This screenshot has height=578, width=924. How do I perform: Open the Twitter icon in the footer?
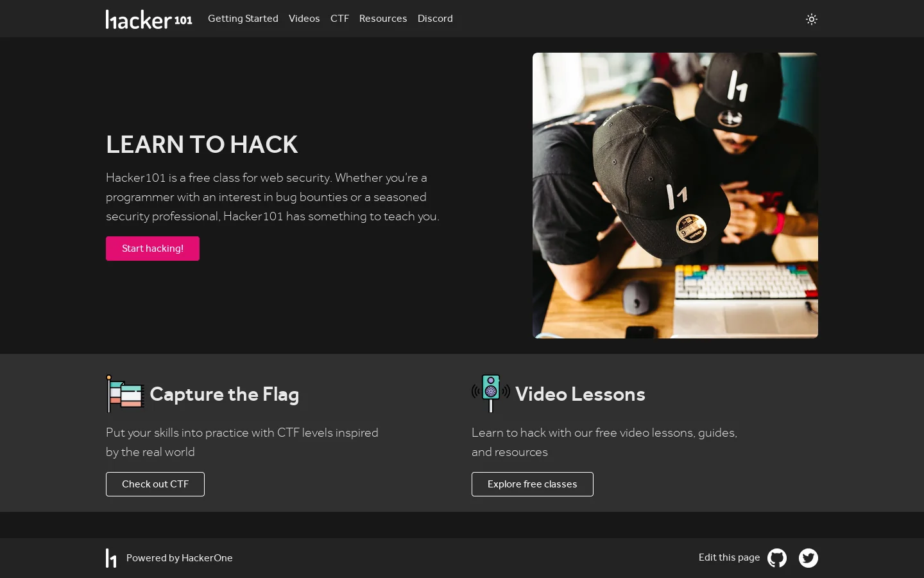point(809,558)
